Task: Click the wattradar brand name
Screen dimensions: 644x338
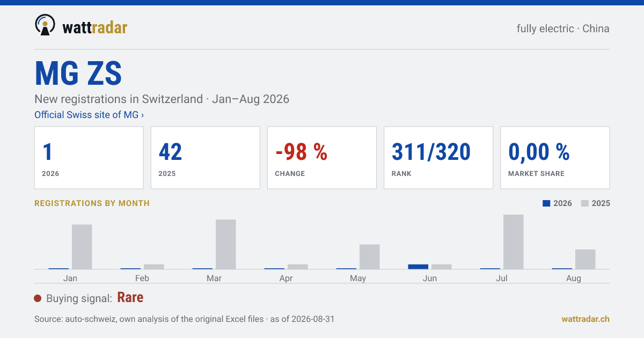Action: pyautogui.click(x=95, y=27)
